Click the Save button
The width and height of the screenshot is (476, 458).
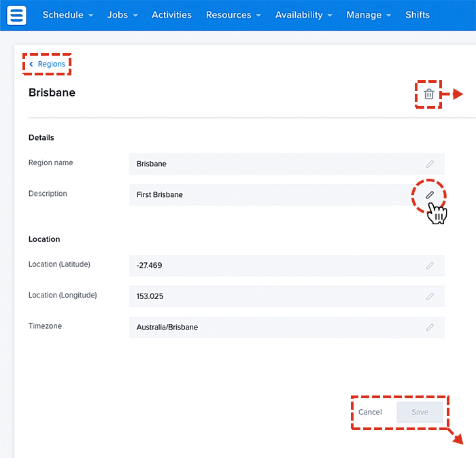(420, 412)
